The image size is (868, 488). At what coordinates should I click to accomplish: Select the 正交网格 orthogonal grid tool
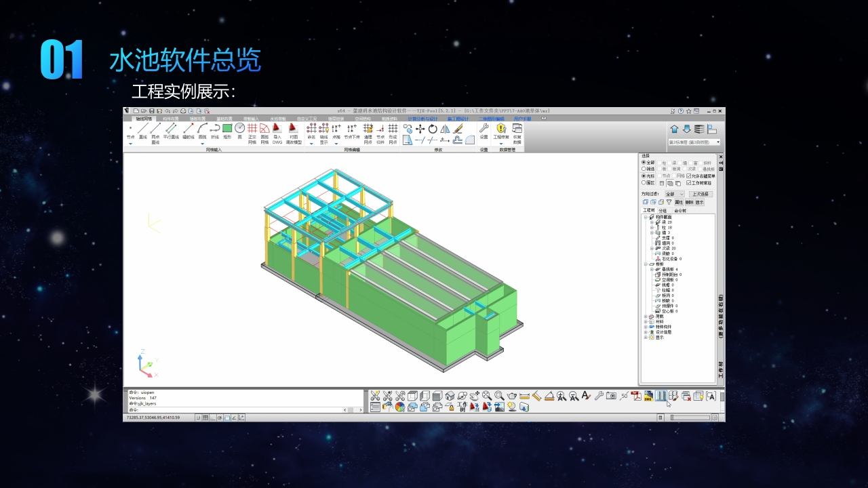252,129
